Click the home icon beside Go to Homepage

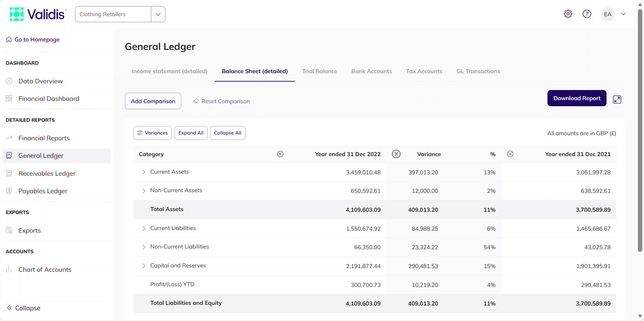[9, 39]
